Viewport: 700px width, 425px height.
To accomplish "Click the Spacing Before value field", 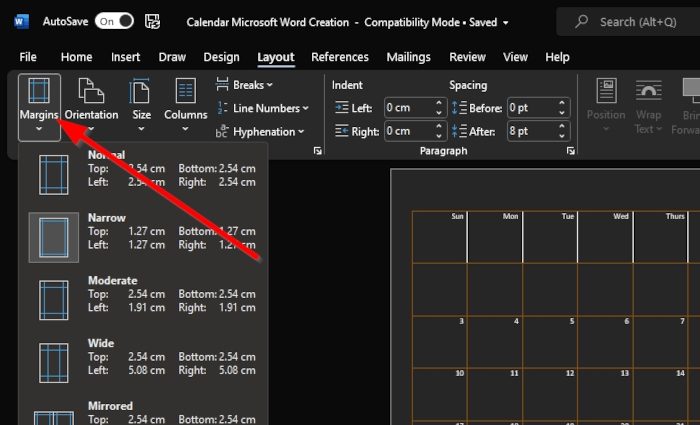I will [531, 108].
